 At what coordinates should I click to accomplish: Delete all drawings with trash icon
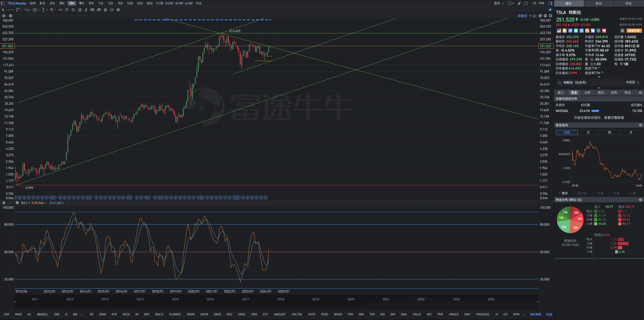(x=105, y=10)
